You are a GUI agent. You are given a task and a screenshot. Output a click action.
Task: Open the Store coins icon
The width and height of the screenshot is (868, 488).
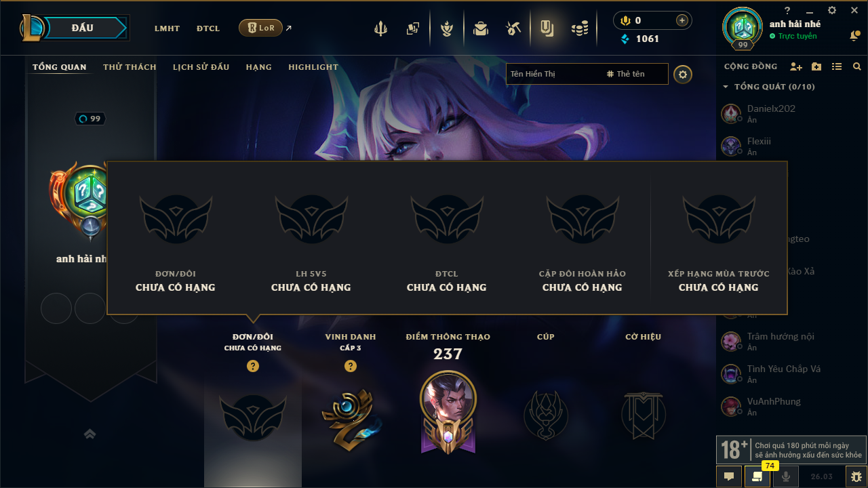[x=580, y=28]
